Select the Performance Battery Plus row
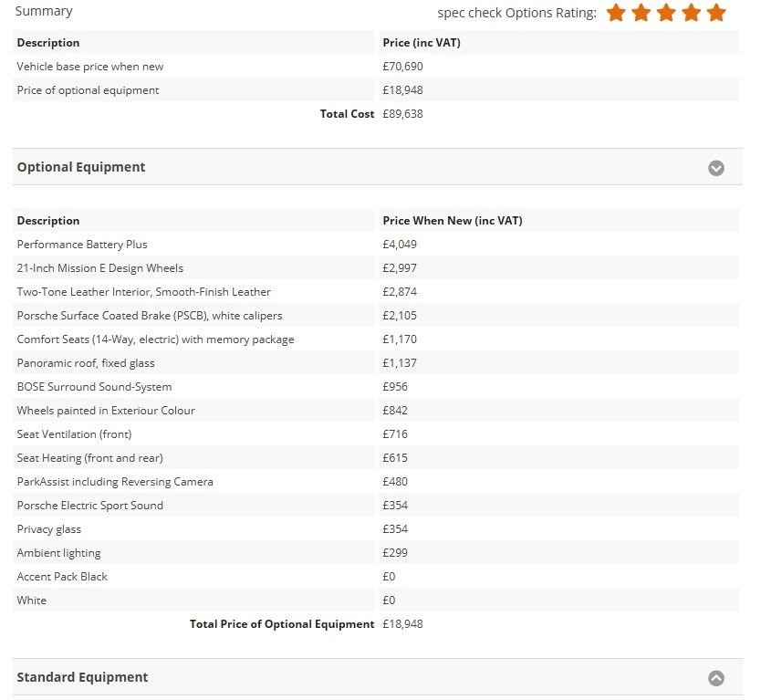Image resolution: width=761 pixels, height=700 pixels. pos(82,245)
